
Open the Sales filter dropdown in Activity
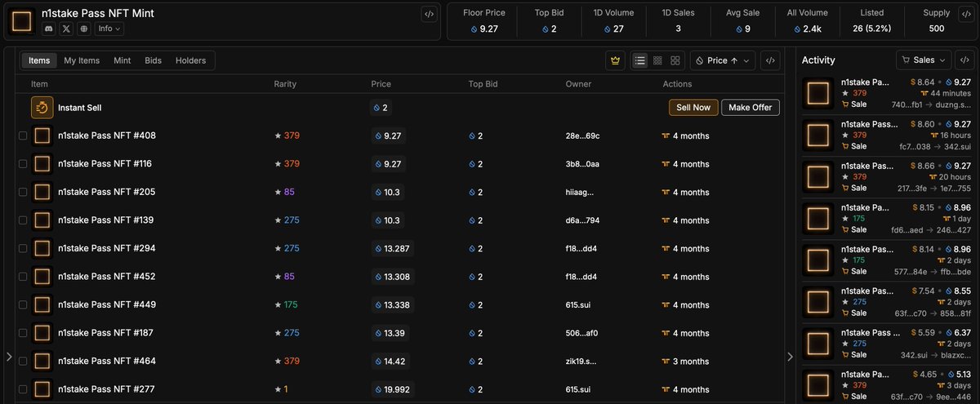pyautogui.click(x=924, y=60)
